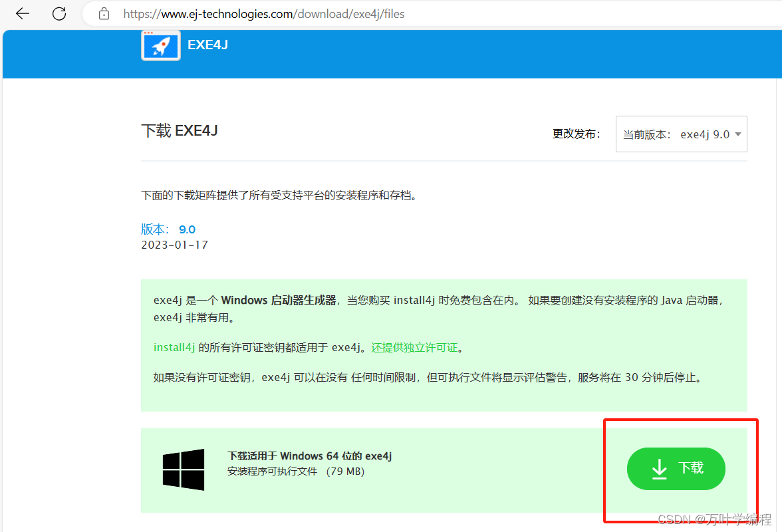
Task: Click the 安装程序可执行文件 (79 MB) text
Action: point(297,471)
